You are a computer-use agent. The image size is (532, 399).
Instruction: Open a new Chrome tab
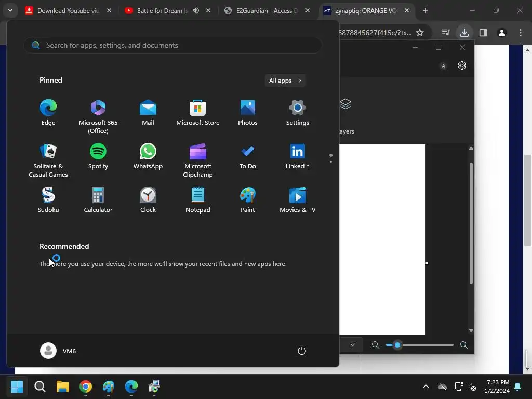tap(425, 10)
